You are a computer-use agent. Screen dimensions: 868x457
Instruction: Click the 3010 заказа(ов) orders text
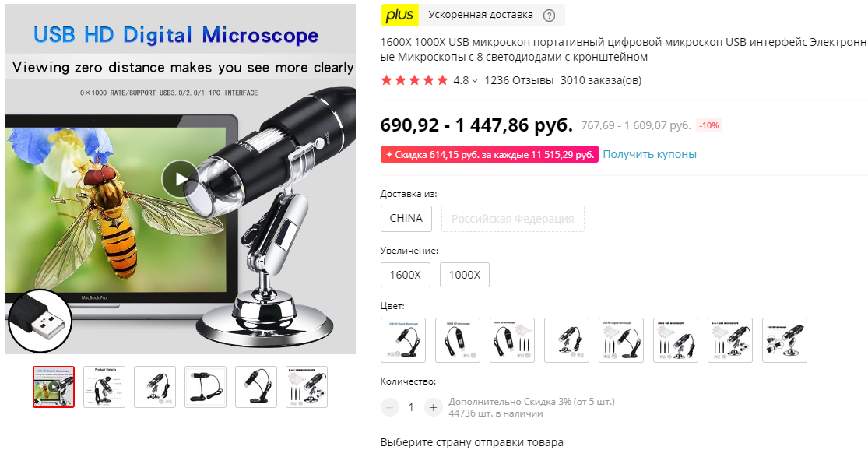[601, 80]
